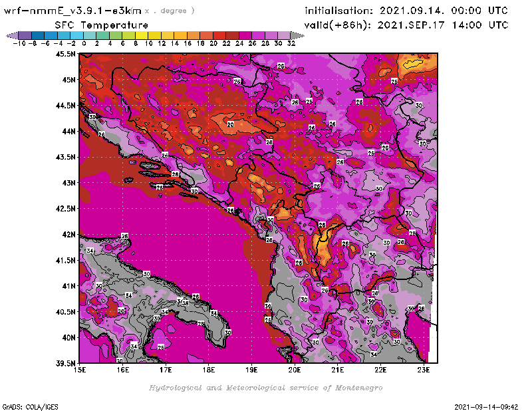Click longitude axis label 16E
This screenshot has width=532, height=411.
point(123,370)
